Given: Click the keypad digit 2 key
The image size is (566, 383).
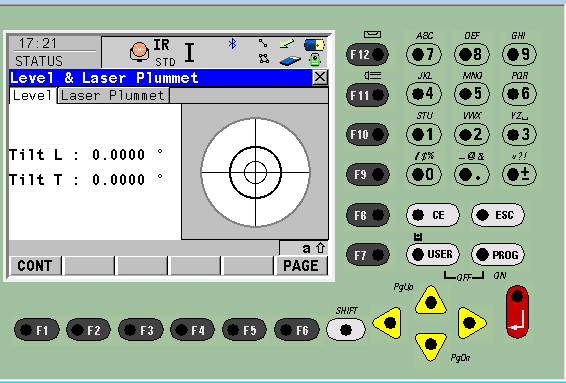Looking at the screenshot, I should pos(472,134).
